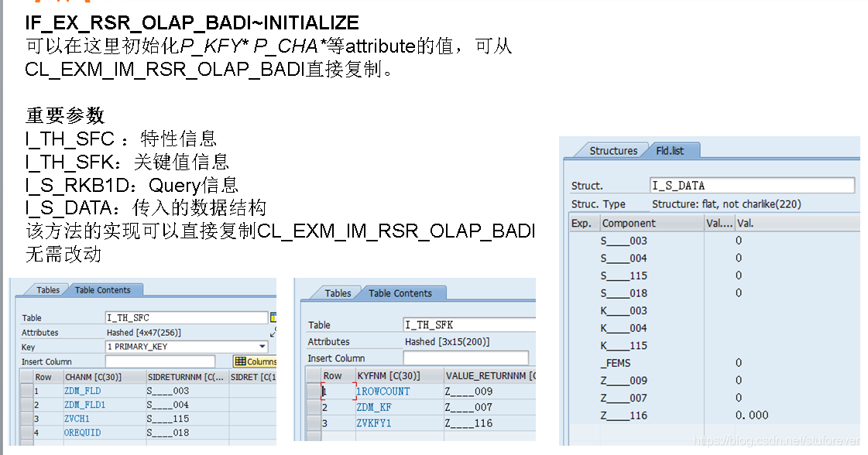Select Table Contents tab in I_TH_SFC panel
The height and width of the screenshot is (455, 868).
point(103,290)
